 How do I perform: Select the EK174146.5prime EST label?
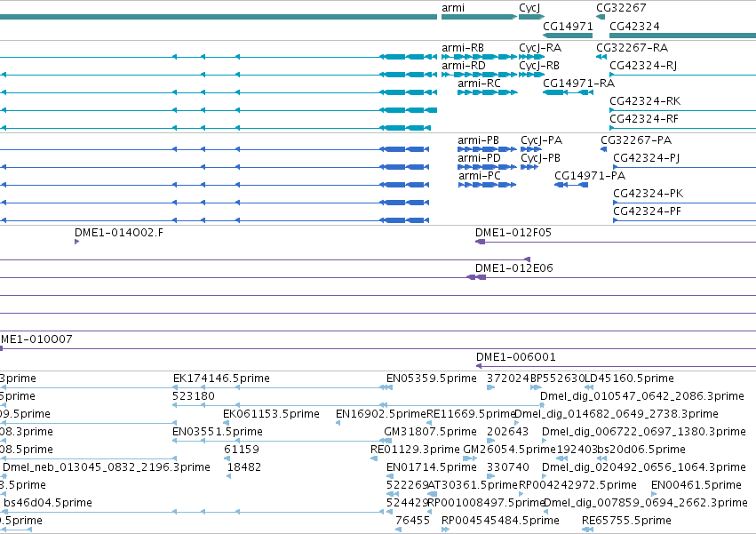(221, 379)
